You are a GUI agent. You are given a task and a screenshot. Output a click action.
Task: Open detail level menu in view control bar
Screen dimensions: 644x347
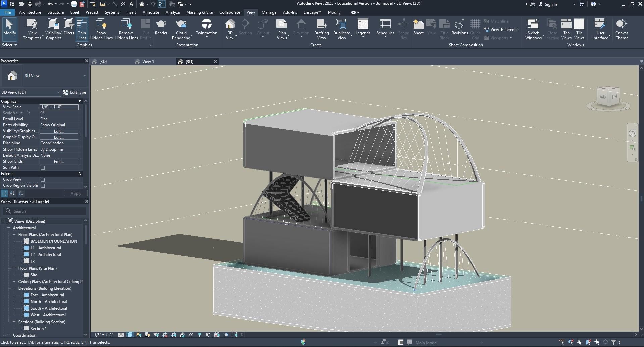click(x=121, y=335)
